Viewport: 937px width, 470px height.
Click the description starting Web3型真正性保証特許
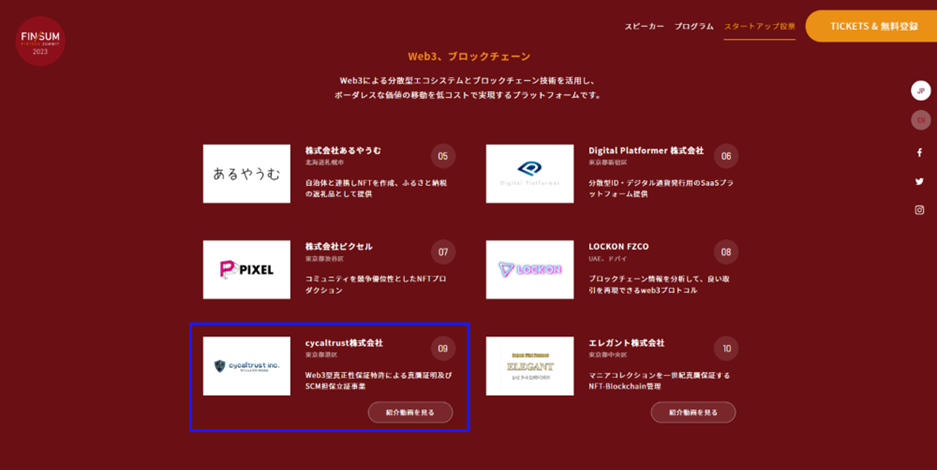click(379, 380)
